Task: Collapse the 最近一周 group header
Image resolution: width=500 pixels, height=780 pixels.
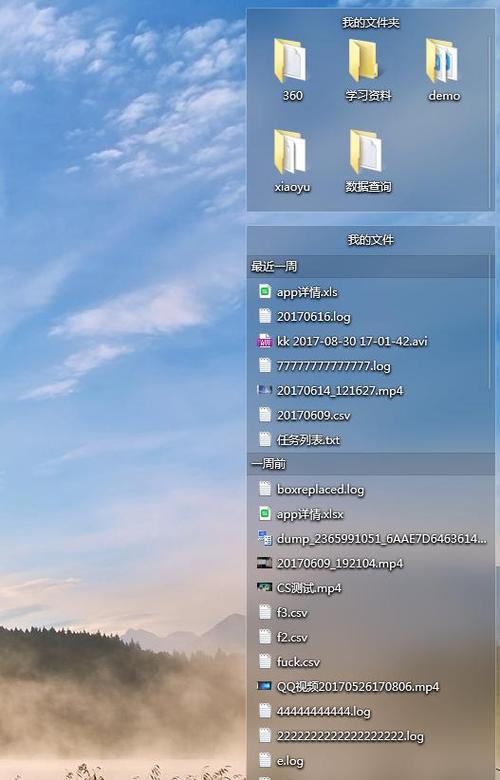Action: tap(371, 267)
